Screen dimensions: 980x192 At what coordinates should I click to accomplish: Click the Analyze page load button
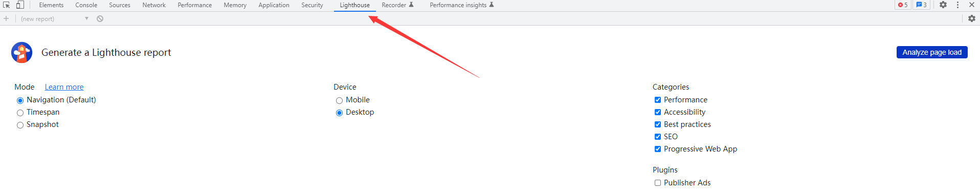[932, 52]
